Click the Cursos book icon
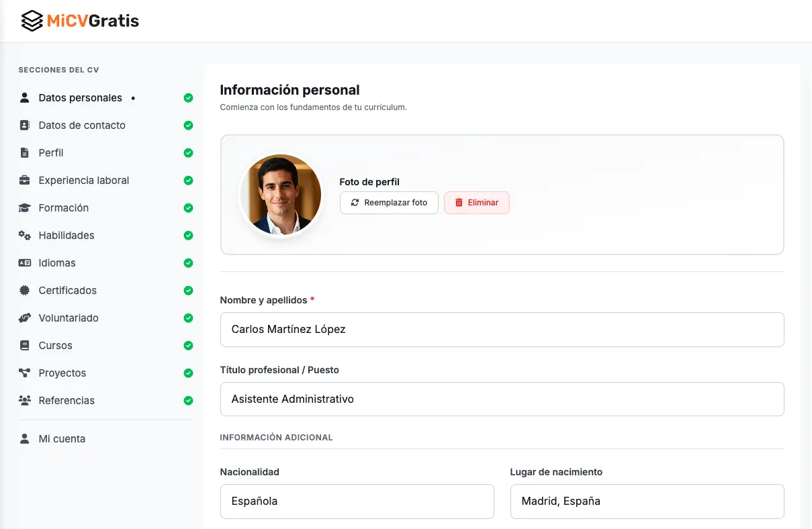812x529 pixels. click(x=24, y=345)
